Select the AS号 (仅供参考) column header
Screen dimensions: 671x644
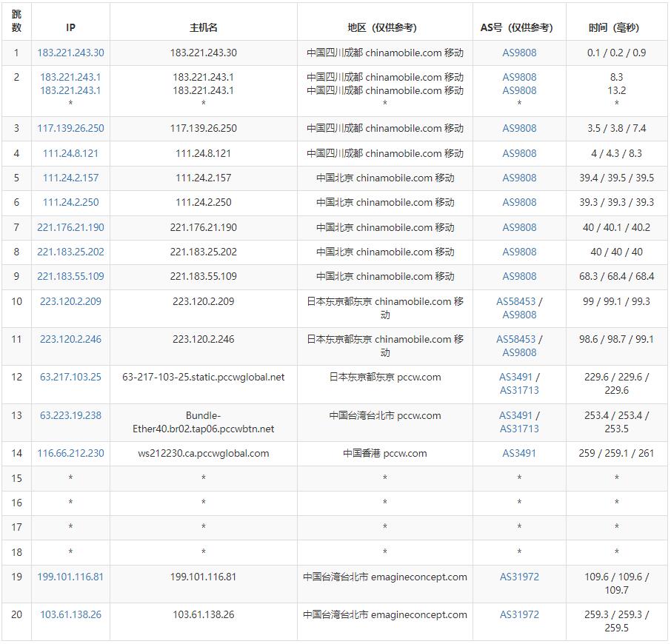pyautogui.click(x=516, y=28)
